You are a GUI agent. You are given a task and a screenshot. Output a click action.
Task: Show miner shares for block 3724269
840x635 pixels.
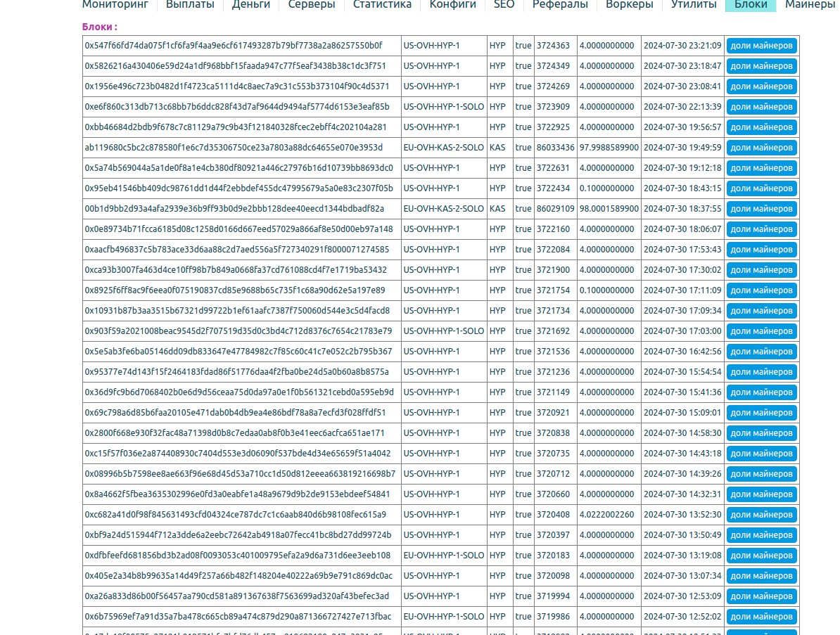pos(761,86)
